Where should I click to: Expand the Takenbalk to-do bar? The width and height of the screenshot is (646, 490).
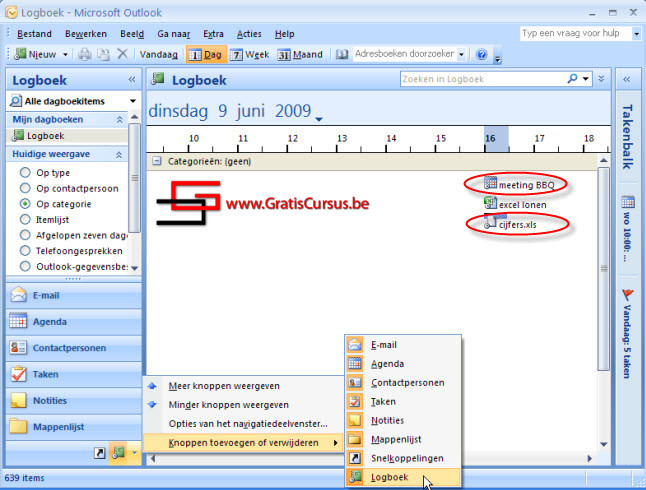tap(627, 80)
